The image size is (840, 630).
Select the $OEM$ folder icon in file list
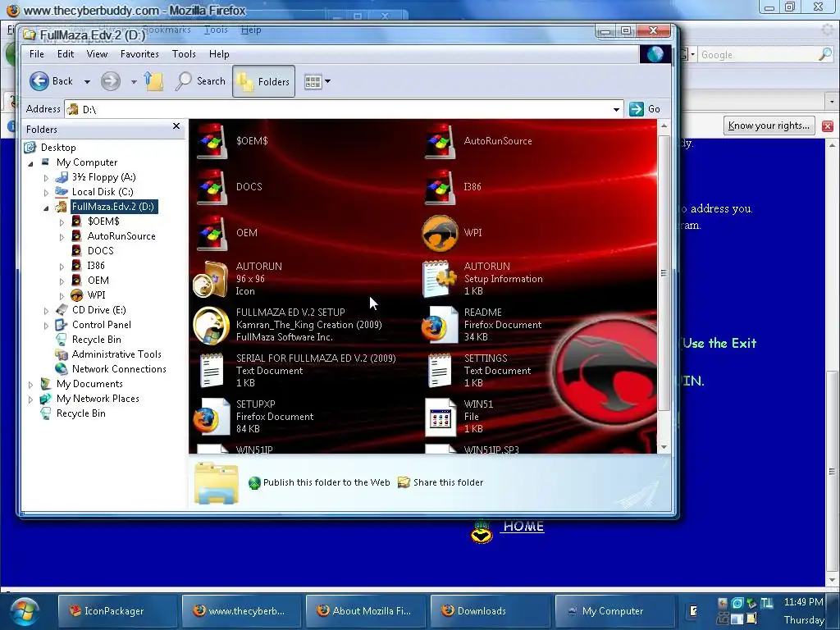(212, 141)
